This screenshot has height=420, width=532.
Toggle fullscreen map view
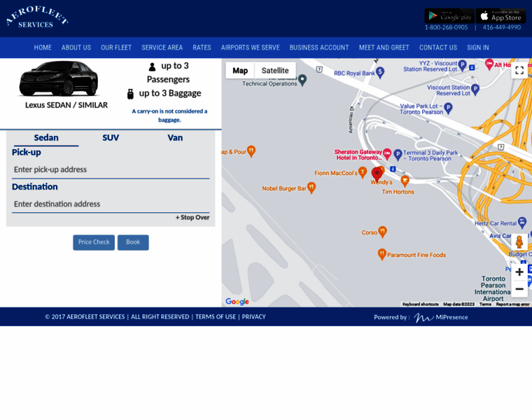tap(519, 70)
